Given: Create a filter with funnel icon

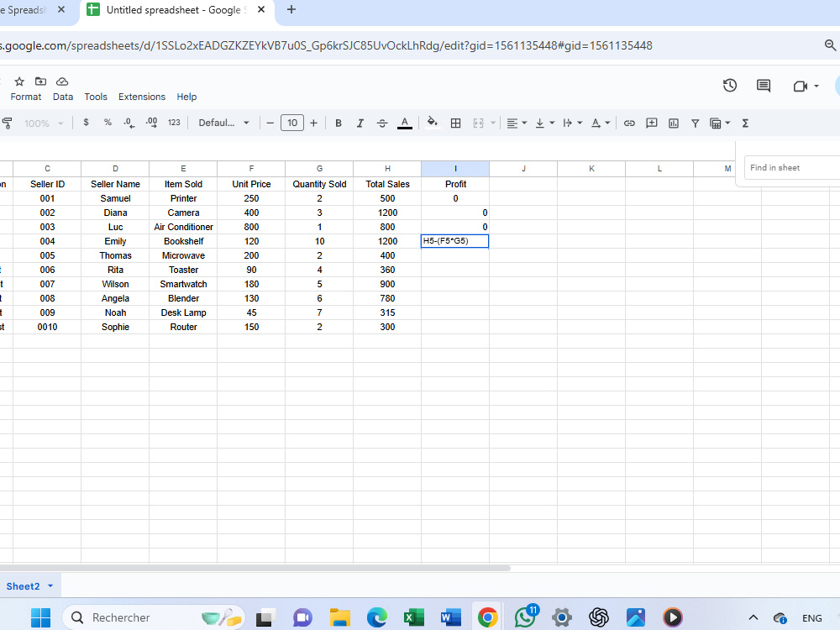Looking at the screenshot, I should [695, 123].
